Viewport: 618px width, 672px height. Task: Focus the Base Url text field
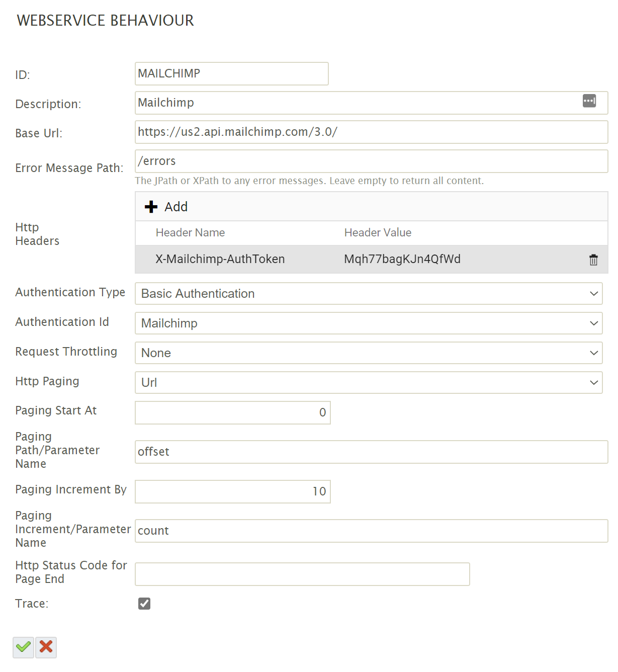pos(371,132)
